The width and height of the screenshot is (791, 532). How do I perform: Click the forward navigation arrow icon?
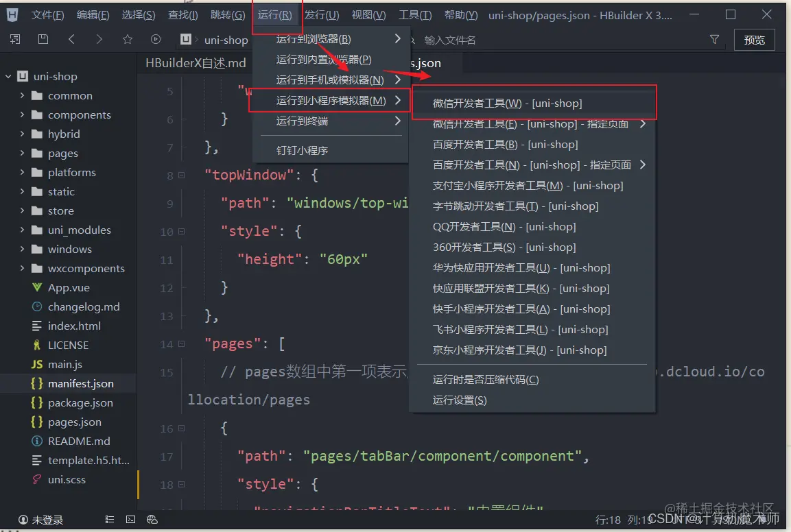[x=99, y=39]
